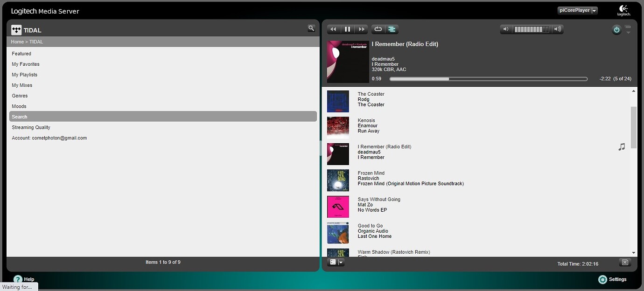This screenshot has width=644, height=291.
Task: Click the large now playing title I Remember (Radio Edit)
Action: pos(405,44)
